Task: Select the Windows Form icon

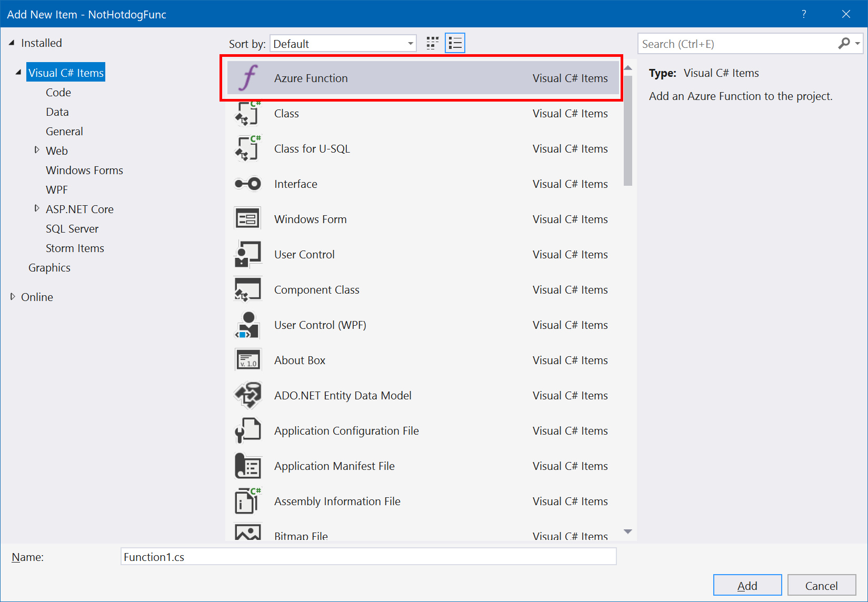Action: point(247,219)
